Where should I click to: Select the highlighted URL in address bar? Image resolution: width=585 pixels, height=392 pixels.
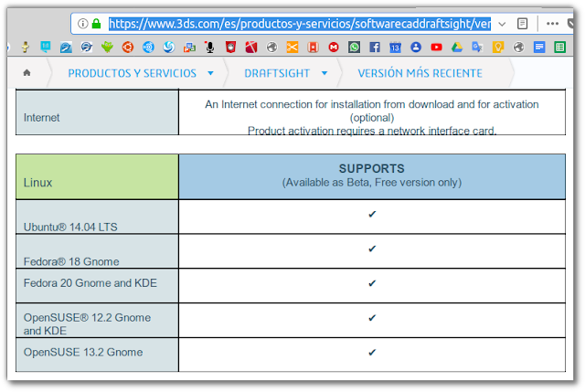click(x=300, y=24)
